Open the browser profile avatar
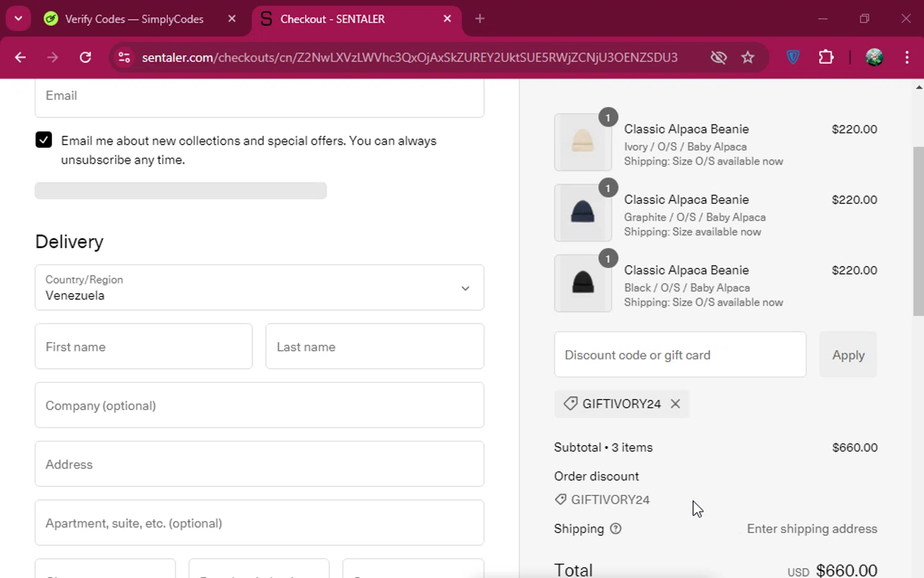 coord(874,57)
